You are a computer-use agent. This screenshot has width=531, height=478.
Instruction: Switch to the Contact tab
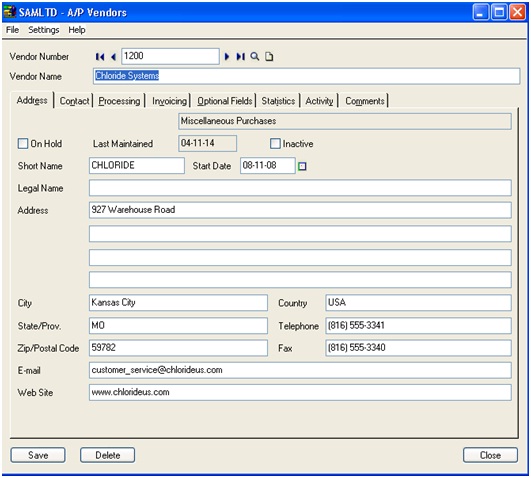click(x=74, y=101)
